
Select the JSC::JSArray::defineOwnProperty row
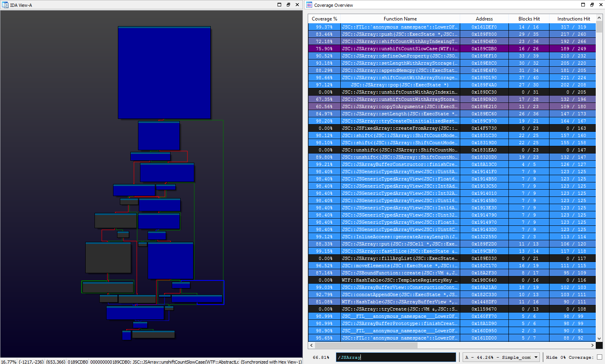click(452, 56)
